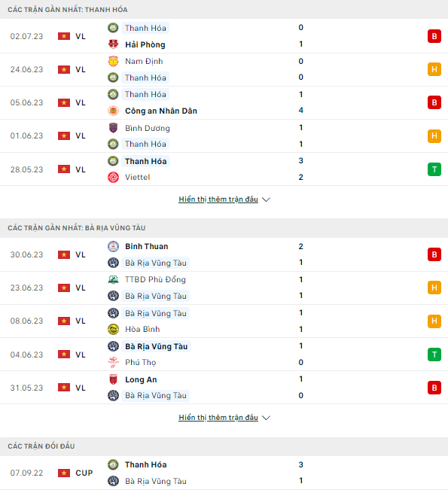
Task: Click the Long An club crest
Action: click(x=113, y=379)
